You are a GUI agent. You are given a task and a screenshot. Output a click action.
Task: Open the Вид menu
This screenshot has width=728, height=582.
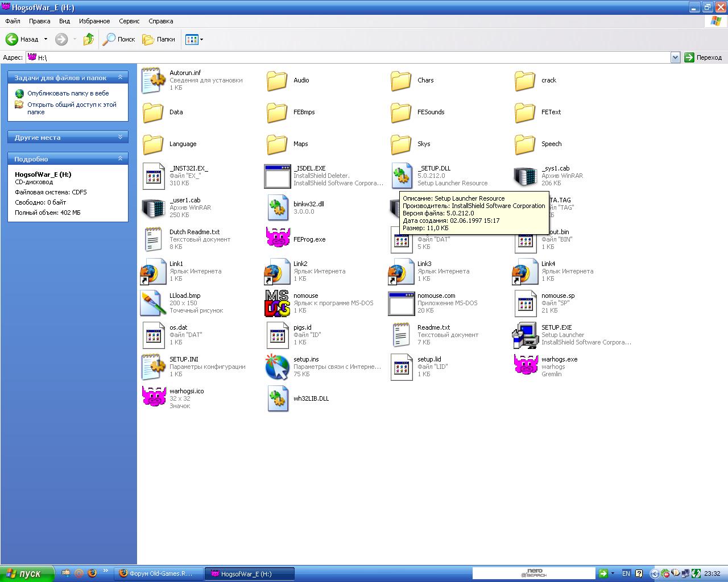64,21
